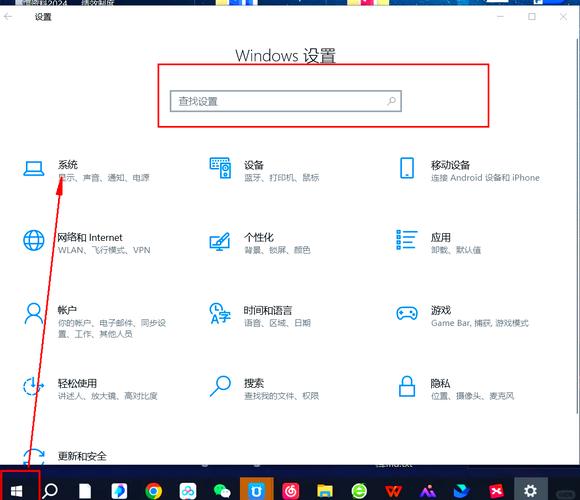Viewport: 580px width, 500px height.
Task: Open 应用 apps list icon
Action: pos(407,240)
